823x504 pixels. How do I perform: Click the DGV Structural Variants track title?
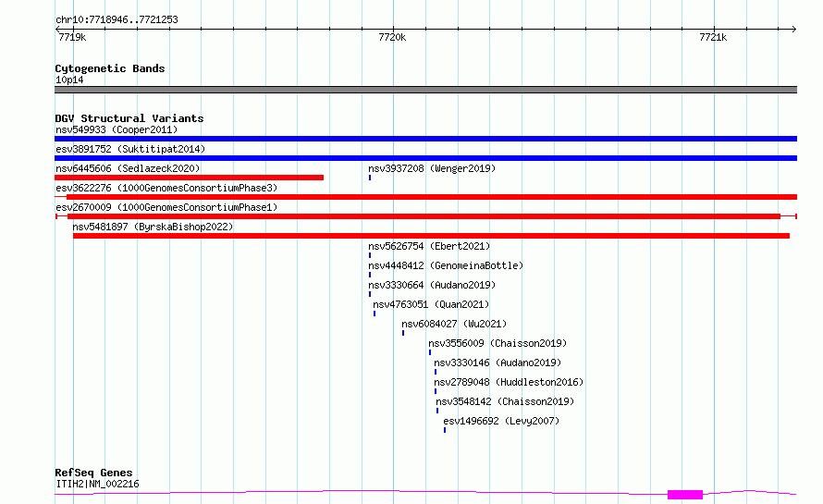click(x=129, y=118)
